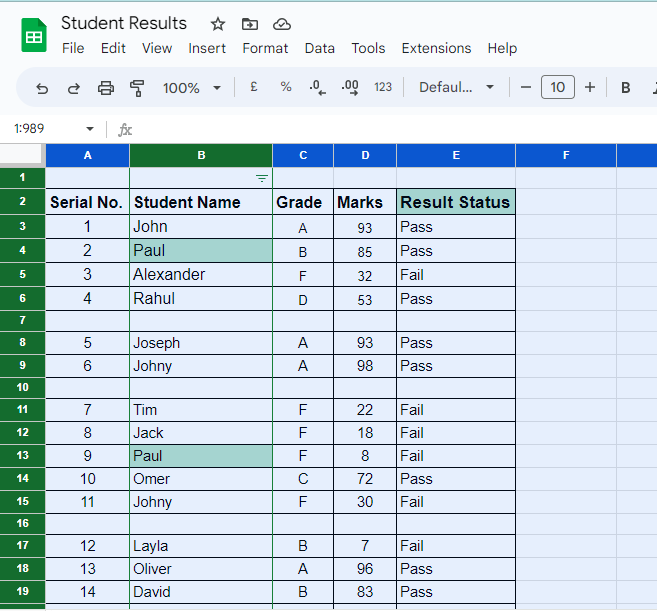Open the name box dropdown arrow
Screen dimensions: 657x611
tap(90, 129)
